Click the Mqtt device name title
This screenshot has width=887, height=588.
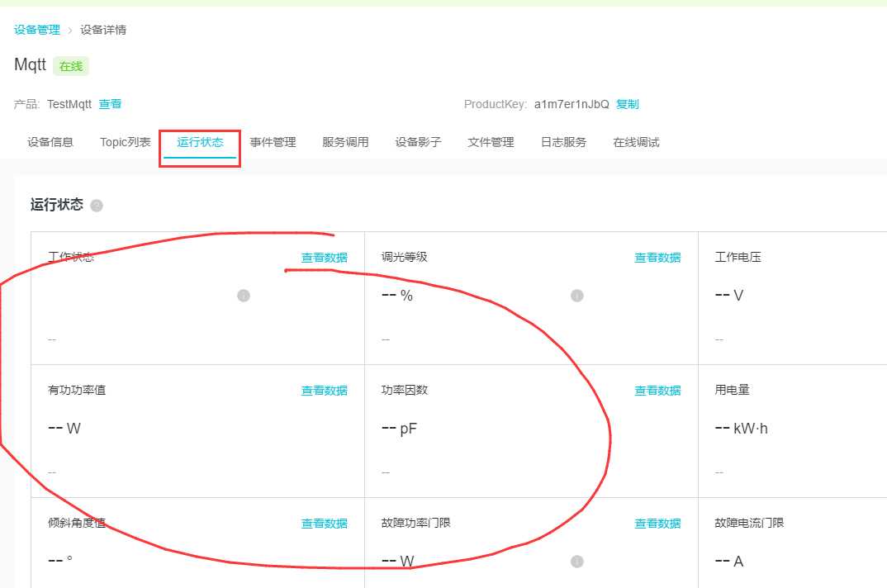pos(30,65)
